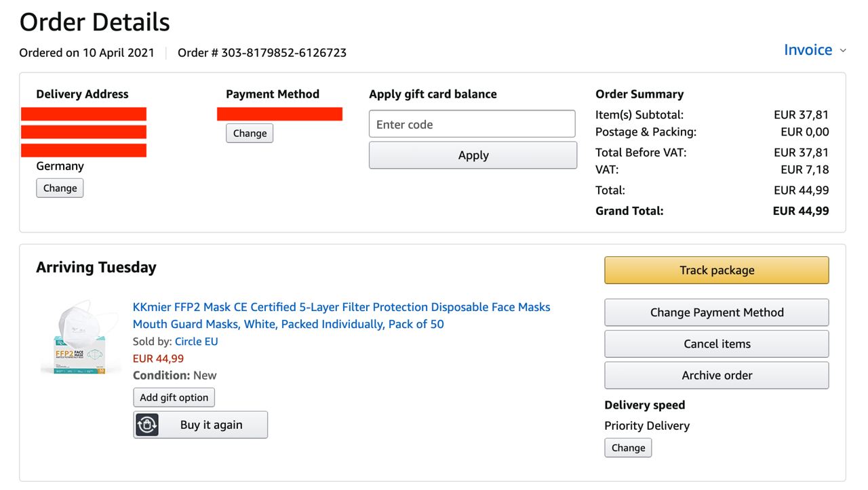The width and height of the screenshot is (868, 490).
Task: Open the FFP2 mask product thumbnail
Action: coord(81,337)
